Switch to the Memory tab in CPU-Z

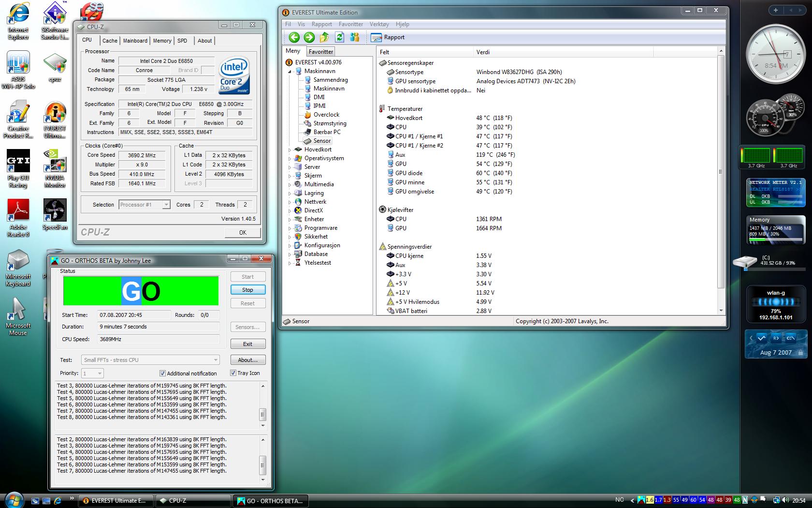pos(162,41)
